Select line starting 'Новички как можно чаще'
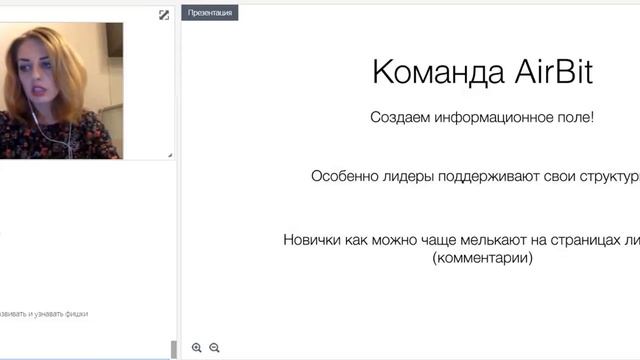The width and height of the screenshot is (640, 360). (x=462, y=240)
